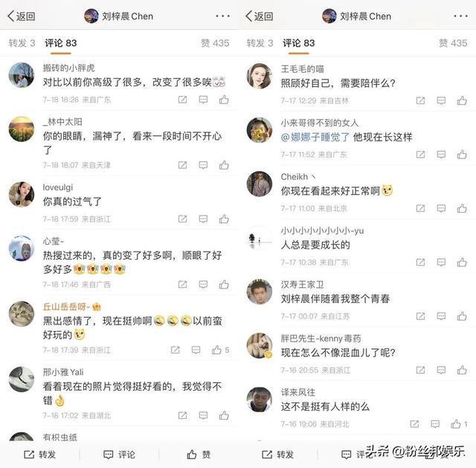Viewport: 476px width, 468px height.
Task: Repost 汉寿王家卫's comment using share icon
Action: 420,316
